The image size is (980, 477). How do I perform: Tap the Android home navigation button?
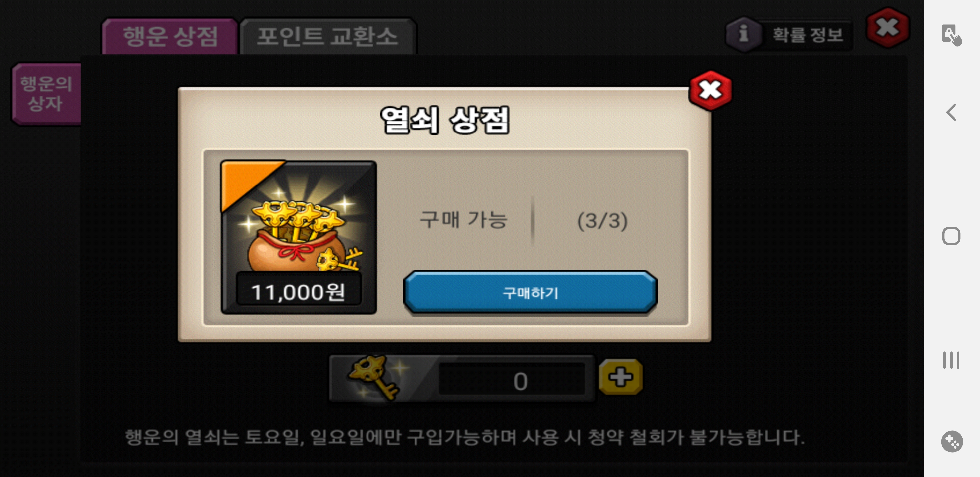(x=951, y=236)
